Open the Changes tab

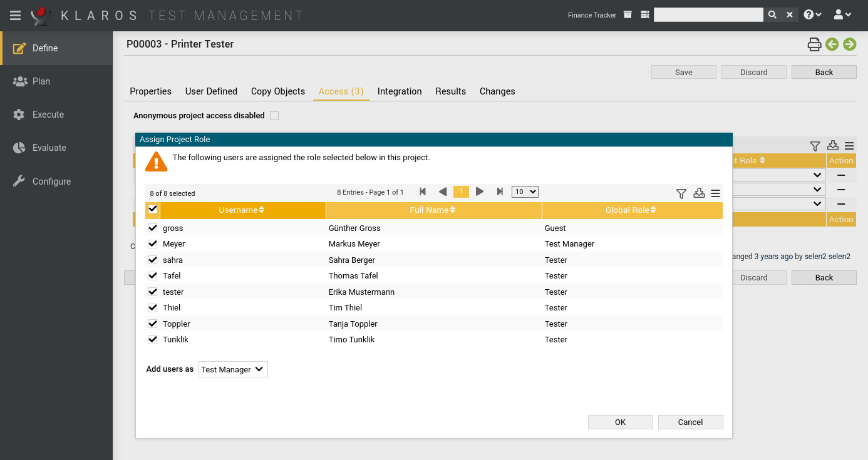(x=497, y=91)
